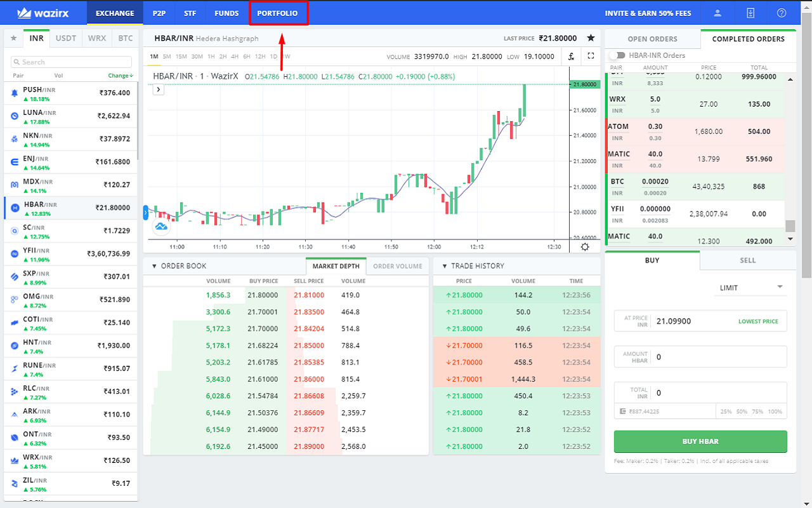This screenshot has width=812, height=508.
Task: Click the AMOUNT HBAR input field
Action: click(700, 357)
